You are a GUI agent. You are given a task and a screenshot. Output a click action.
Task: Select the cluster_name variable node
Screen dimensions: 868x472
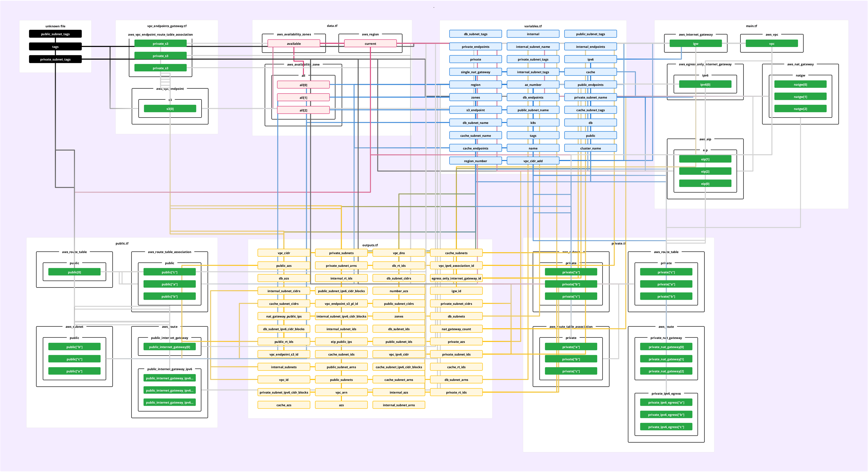[590, 148]
